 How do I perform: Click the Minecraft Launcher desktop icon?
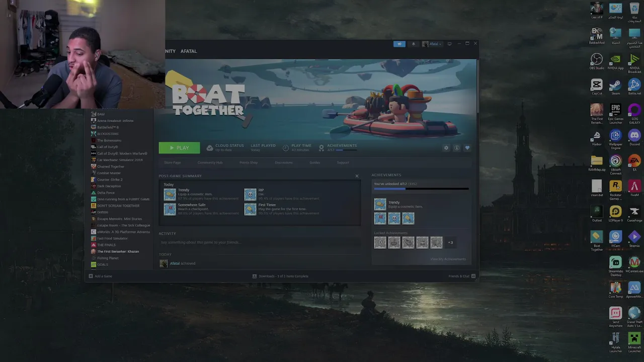click(x=634, y=343)
